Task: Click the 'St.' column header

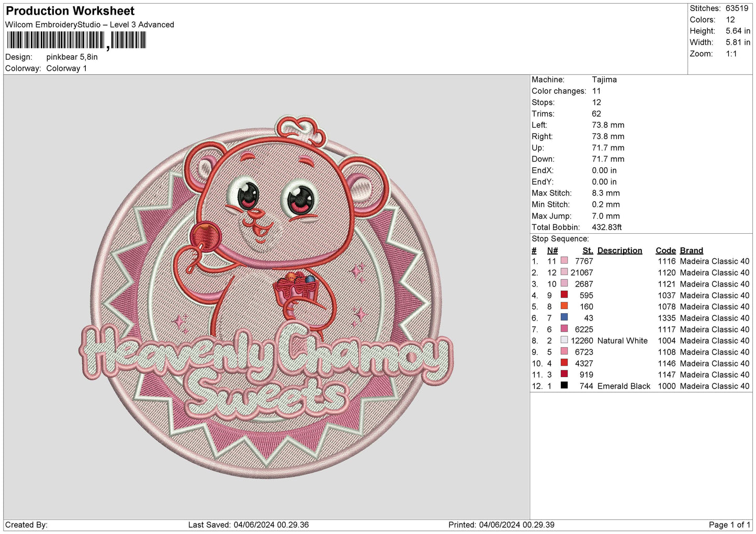Action: [588, 251]
